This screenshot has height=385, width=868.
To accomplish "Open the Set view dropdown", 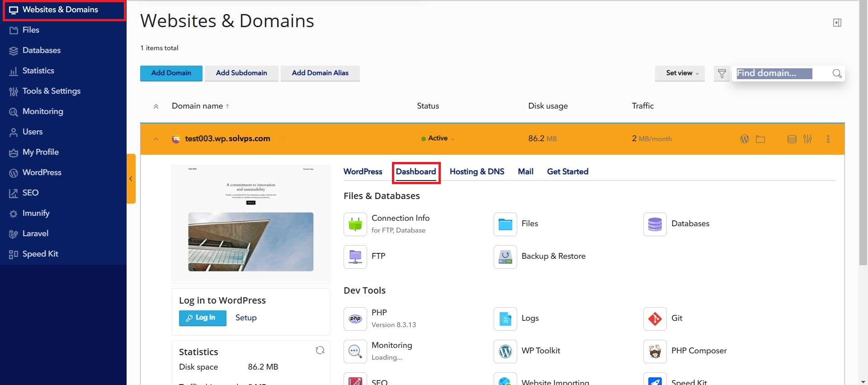I will coord(680,73).
